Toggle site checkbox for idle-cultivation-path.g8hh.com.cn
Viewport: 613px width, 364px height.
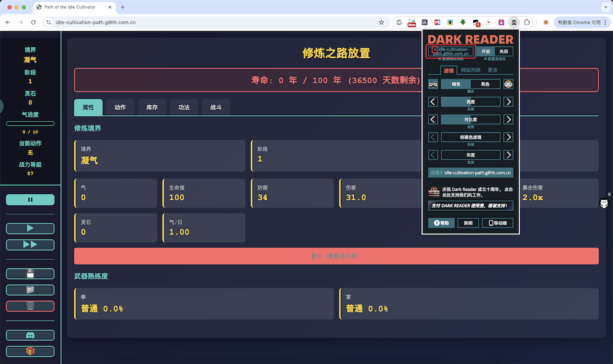pyautogui.click(x=435, y=50)
